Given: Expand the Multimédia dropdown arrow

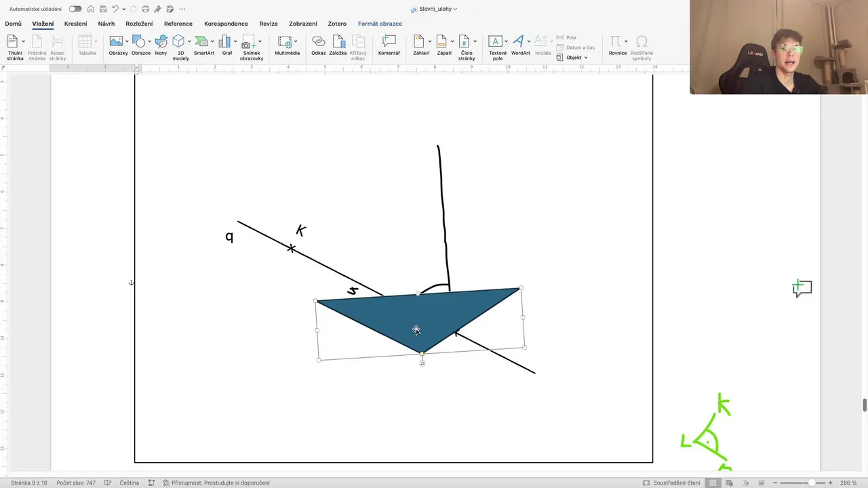Looking at the screenshot, I should [296, 41].
